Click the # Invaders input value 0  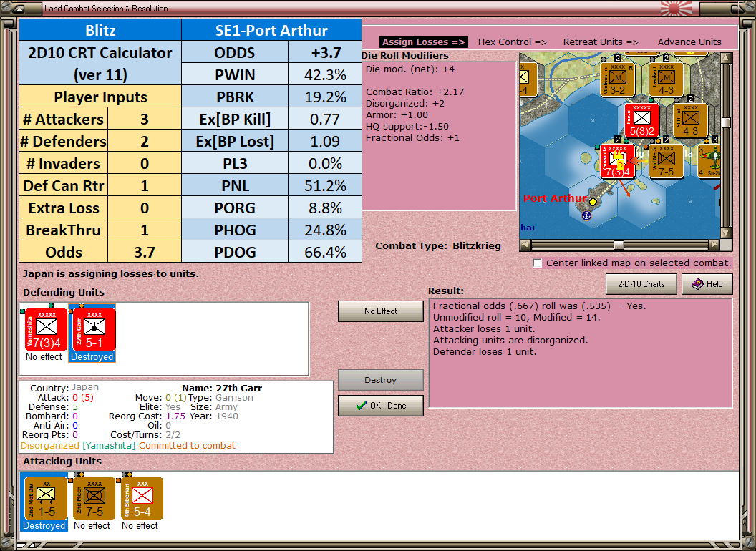[x=144, y=163]
